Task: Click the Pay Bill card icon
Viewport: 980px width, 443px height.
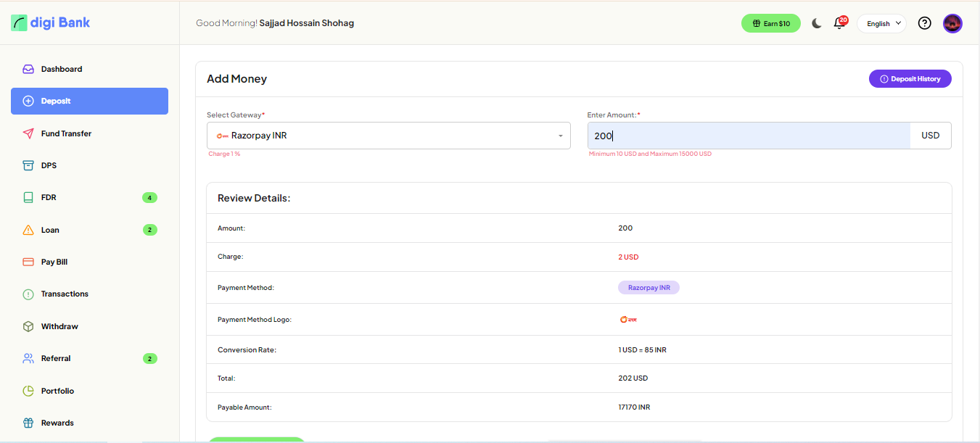Action: coord(28,262)
